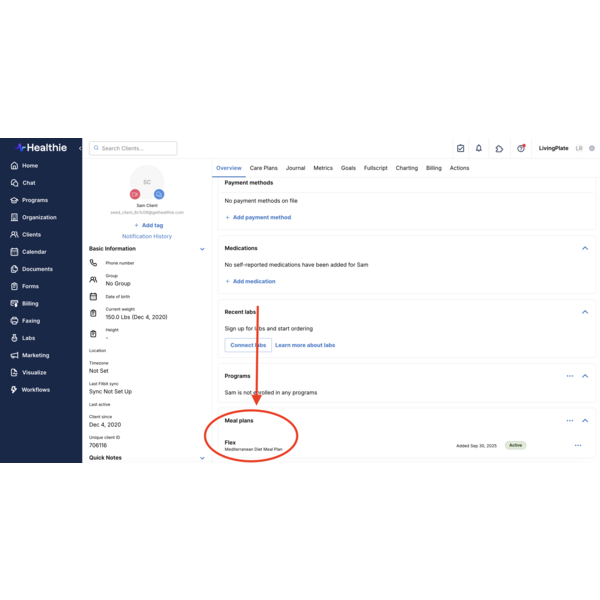
Task: Click the Search Clients field
Action: [x=133, y=148]
